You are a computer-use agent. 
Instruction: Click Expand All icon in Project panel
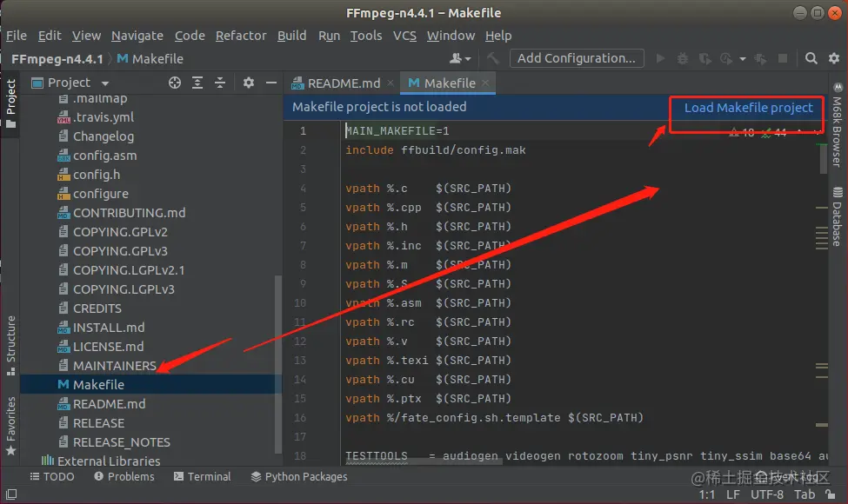[x=197, y=83]
